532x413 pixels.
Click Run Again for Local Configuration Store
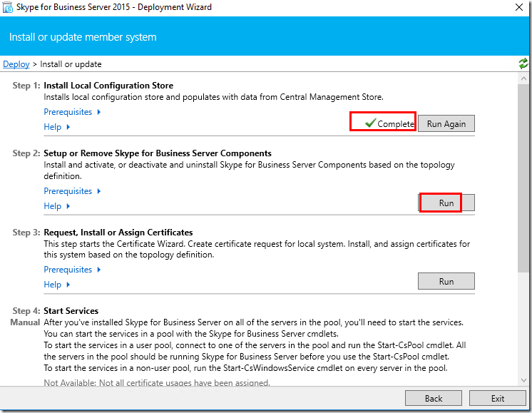446,123
